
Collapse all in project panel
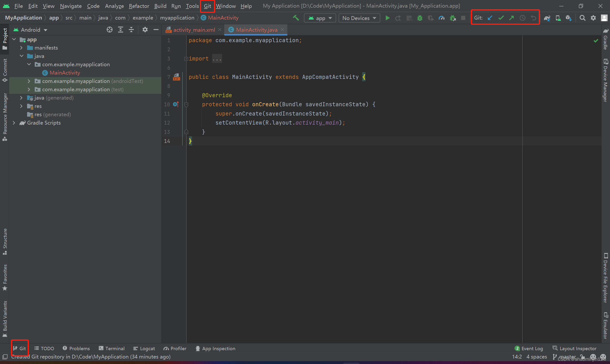coord(131,30)
